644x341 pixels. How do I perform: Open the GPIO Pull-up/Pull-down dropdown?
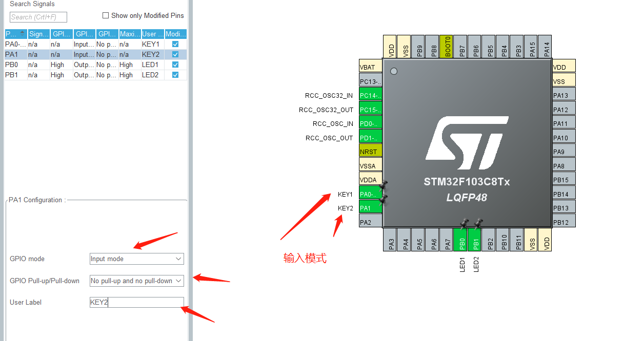tap(136, 281)
